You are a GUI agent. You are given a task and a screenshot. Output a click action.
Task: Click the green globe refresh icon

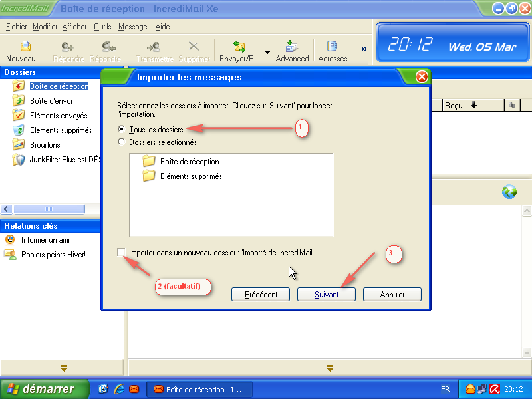509,192
